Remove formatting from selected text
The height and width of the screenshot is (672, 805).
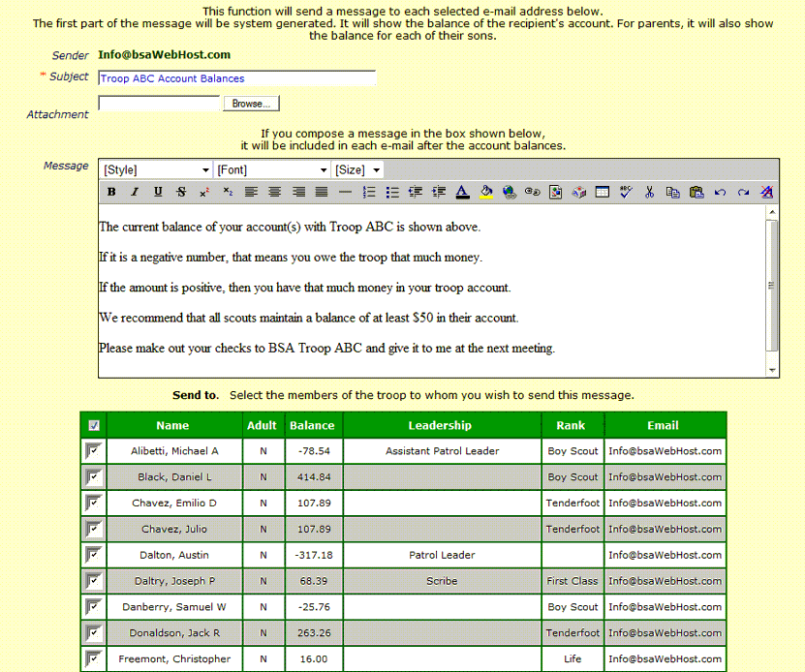tap(766, 193)
